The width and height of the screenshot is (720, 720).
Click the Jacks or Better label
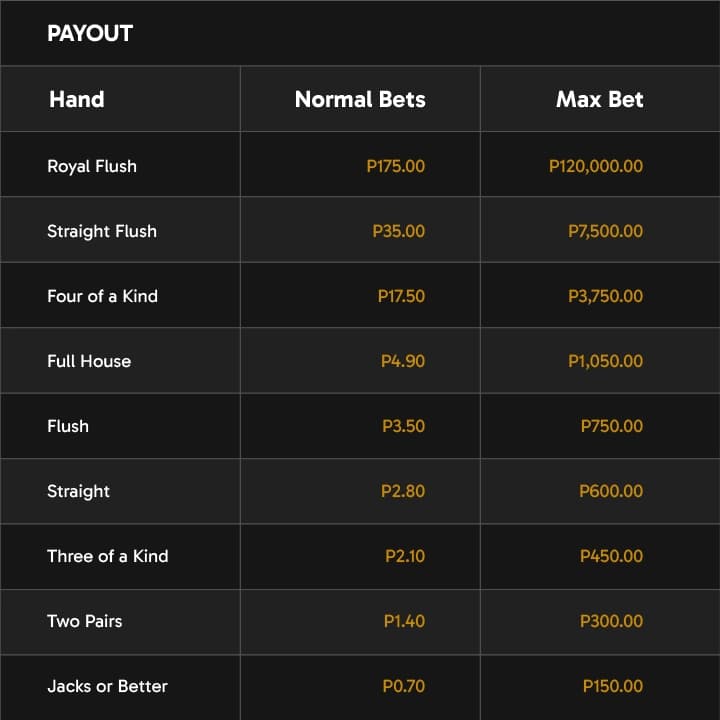click(107, 686)
